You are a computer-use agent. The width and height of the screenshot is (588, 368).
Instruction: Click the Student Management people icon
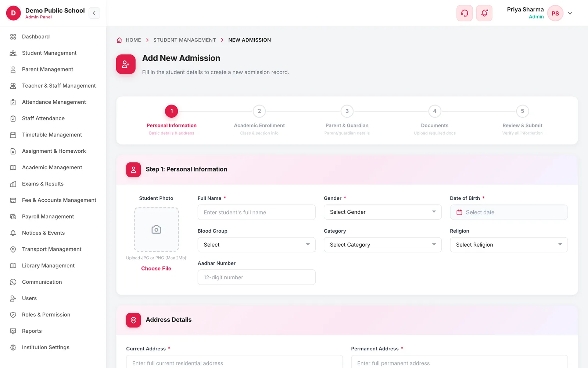tap(13, 53)
